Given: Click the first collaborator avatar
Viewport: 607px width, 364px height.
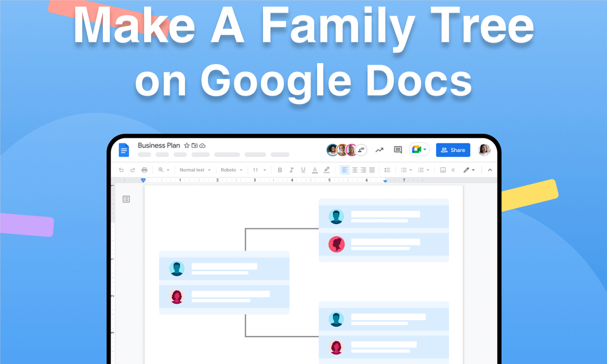Looking at the screenshot, I should 332,150.
